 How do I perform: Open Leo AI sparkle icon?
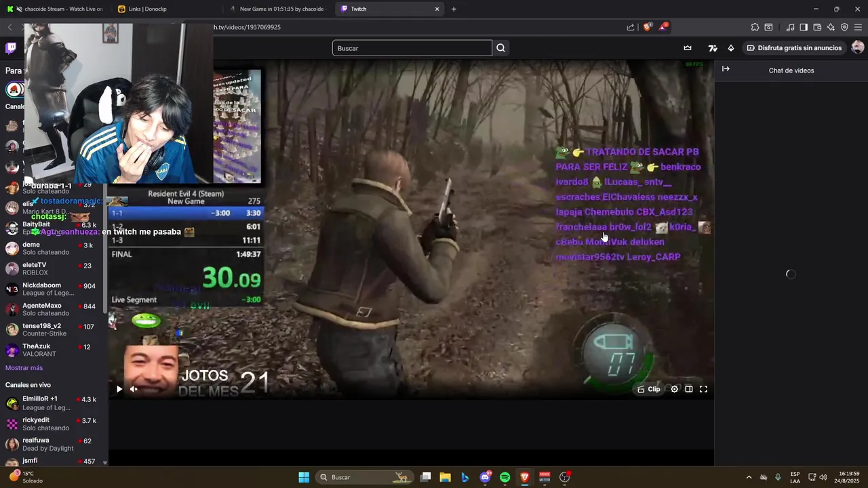click(x=831, y=27)
